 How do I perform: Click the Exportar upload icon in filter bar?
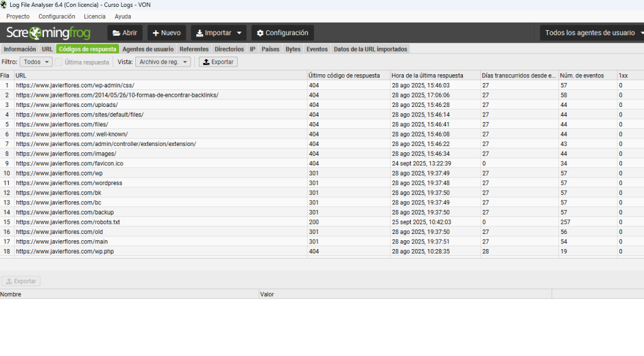tap(206, 62)
